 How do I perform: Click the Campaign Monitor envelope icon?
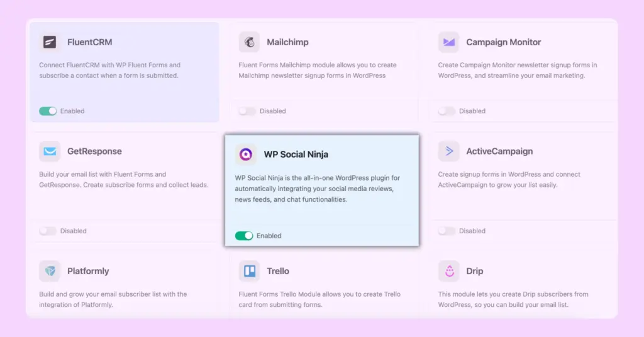coord(448,42)
